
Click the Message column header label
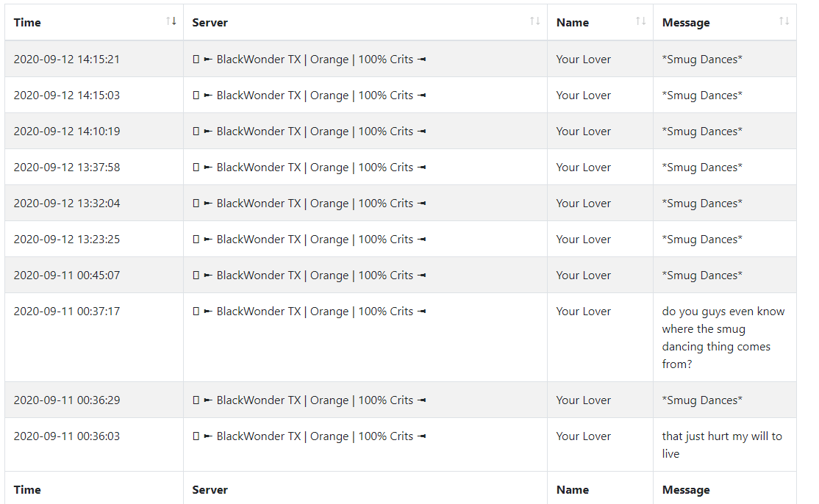click(686, 23)
